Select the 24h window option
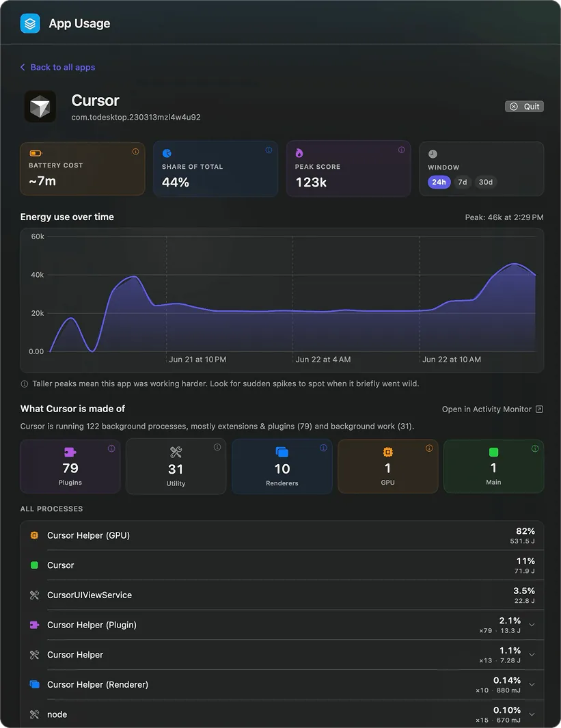This screenshot has width=561, height=728. 439,182
